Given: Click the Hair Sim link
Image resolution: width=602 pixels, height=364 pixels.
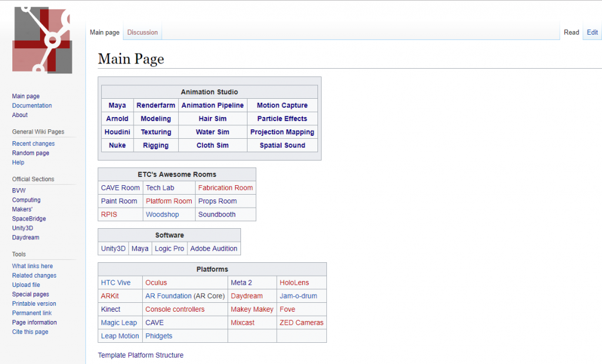Looking at the screenshot, I should (213, 119).
